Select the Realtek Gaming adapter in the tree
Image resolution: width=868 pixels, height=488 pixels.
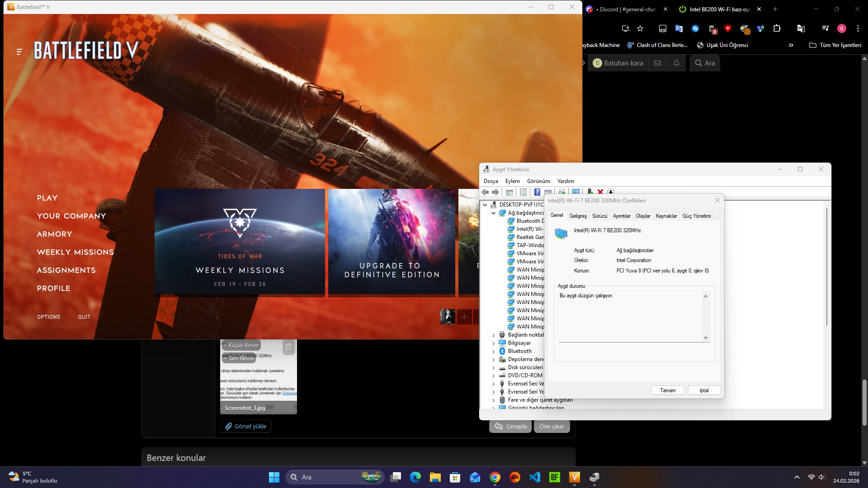[x=526, y=237]
